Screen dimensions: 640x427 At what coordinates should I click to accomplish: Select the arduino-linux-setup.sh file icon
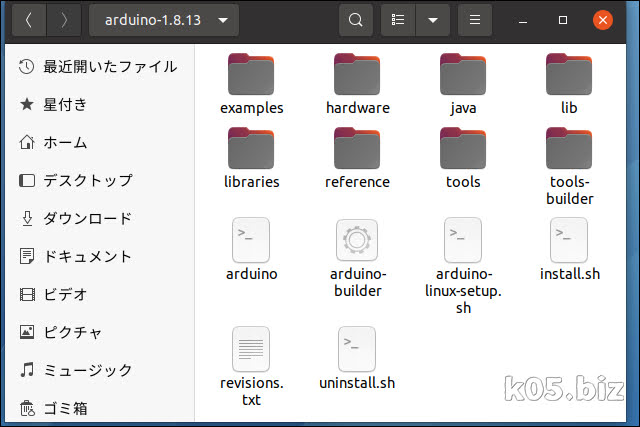click(463, 240)
